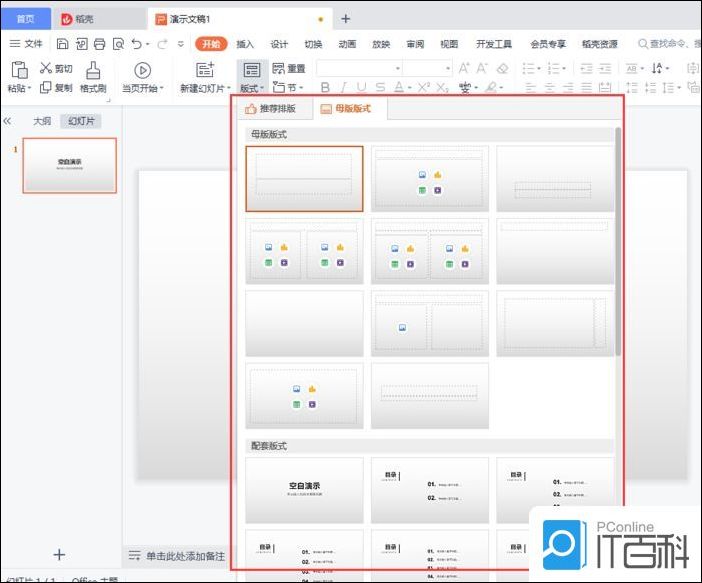
Task: Click the 新建幻灯片 new slide icon
Action: (205, 69)
